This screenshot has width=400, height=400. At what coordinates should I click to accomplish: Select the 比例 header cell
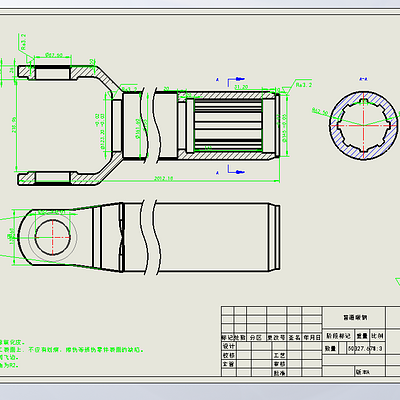point(377,336)
